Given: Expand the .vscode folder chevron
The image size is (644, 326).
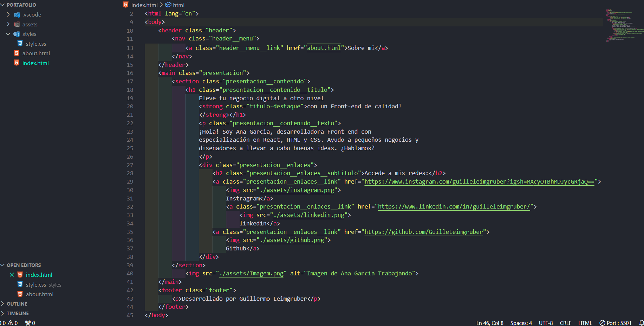Looking at the screenshot, I should 8,14.
